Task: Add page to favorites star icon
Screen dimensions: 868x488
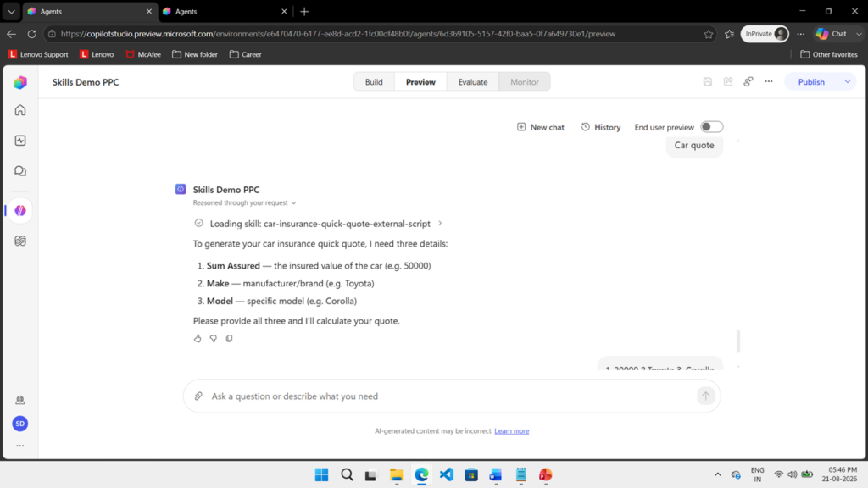Action: (x=709, y=34)
